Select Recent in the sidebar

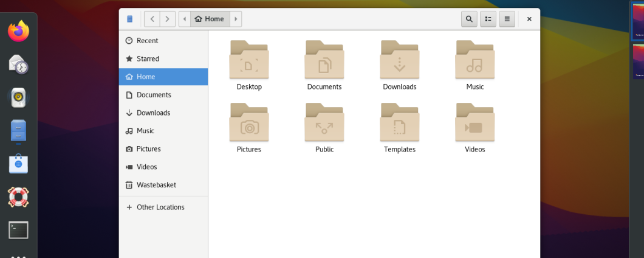(x=147, y=41)
